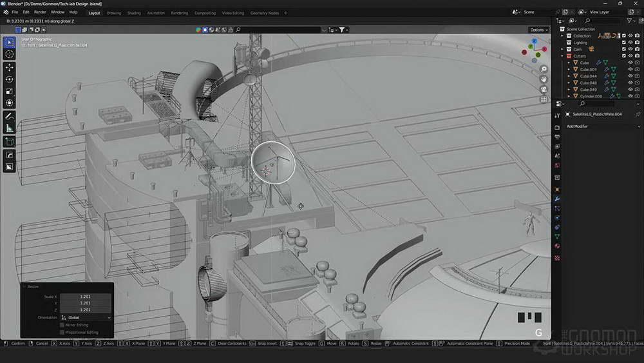Open the Orientation Global dropdown
This screenshot has height=363, width=644.
click(x=86, y=317)
